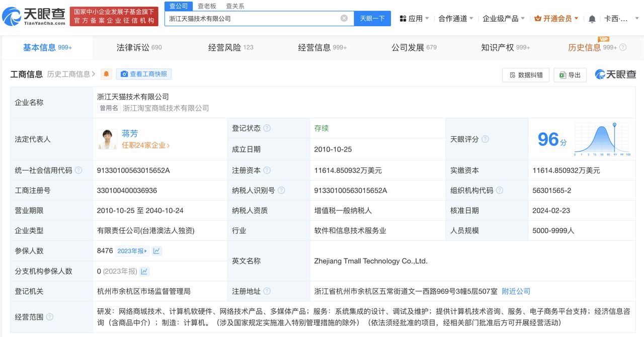Click 天眼一下 search button
Screen dimensions: 644x337
372,18
